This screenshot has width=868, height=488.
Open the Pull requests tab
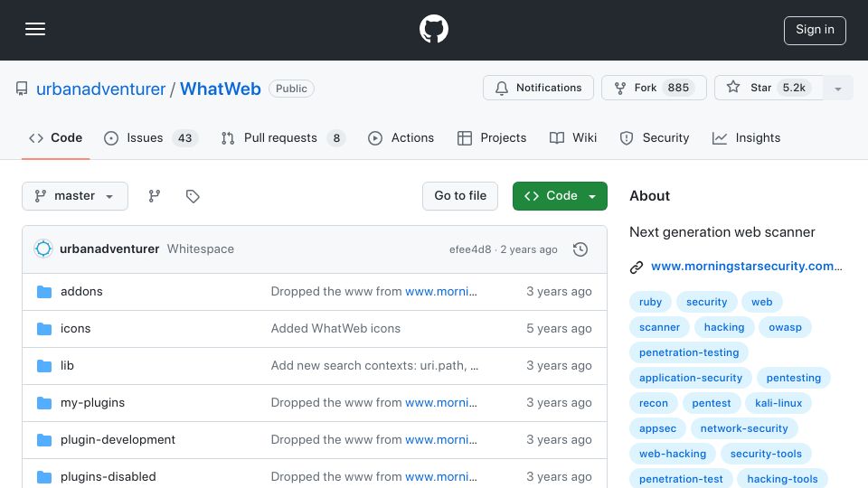283,137
